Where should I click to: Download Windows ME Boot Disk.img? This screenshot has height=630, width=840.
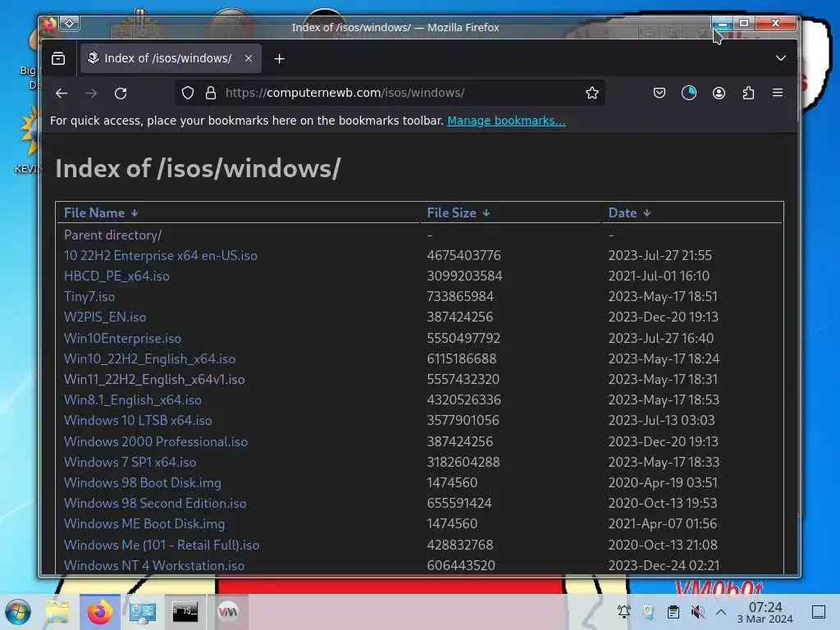click(x=144, y=524)
